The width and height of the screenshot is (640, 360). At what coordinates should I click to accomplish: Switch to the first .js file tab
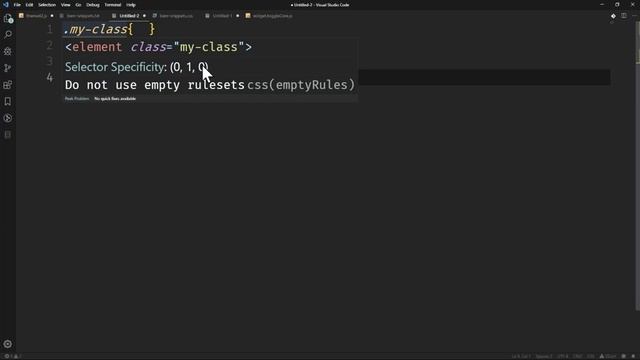[36, 16]
